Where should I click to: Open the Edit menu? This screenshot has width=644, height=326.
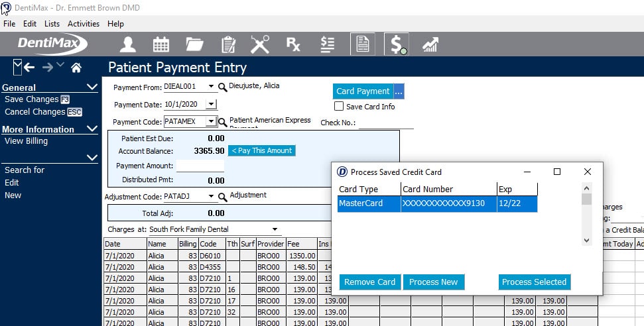[x=30, y=24]
